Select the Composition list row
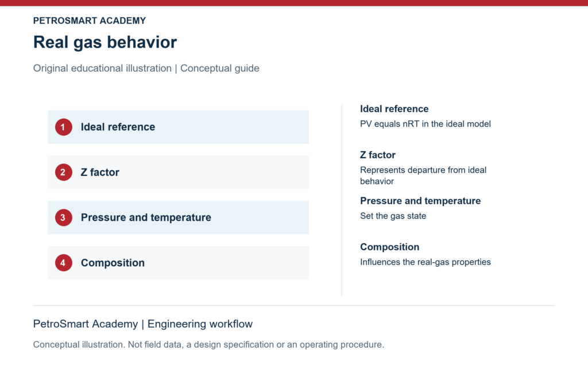 point(178,263)
